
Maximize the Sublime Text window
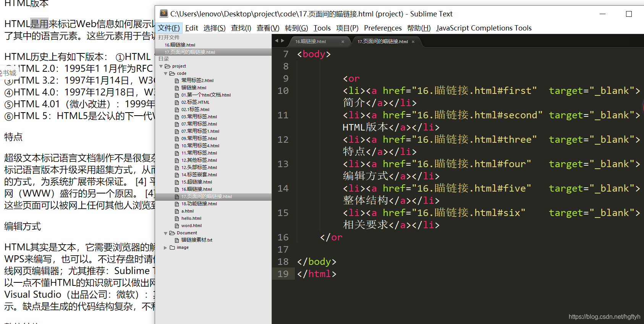click(x=629, y=14)
